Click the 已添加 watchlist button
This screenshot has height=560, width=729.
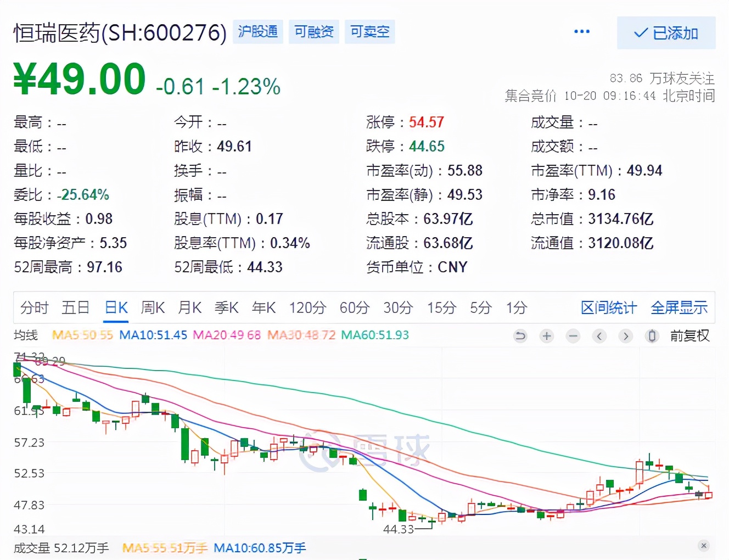tap(666, 33)
